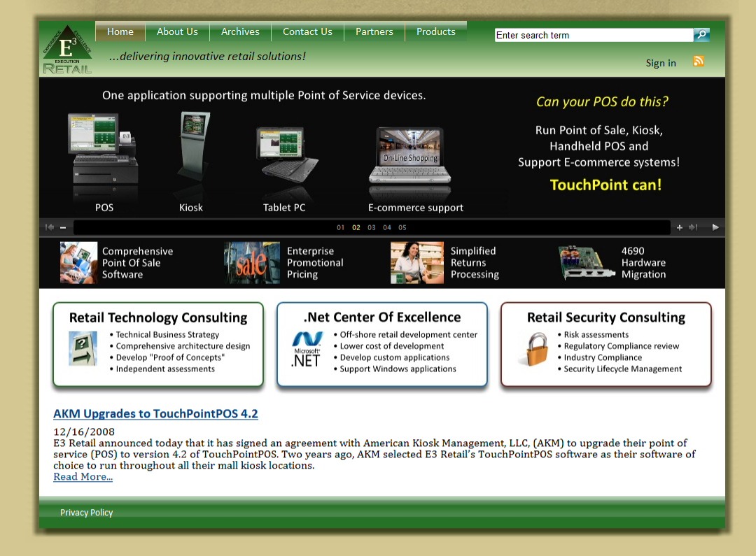Image resolution: width=756 pixels, height=556 pixels.
Task: Select slide 01 indicator
Action: pos(341,227)
